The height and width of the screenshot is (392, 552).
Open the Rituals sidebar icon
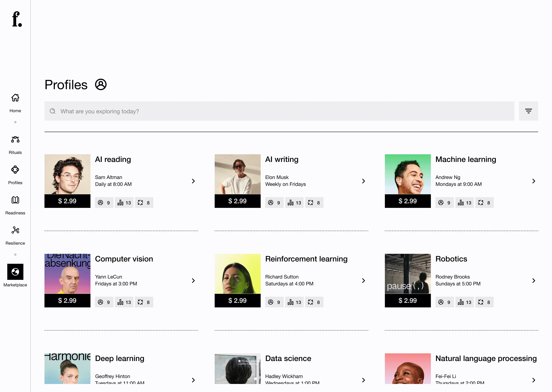pyautogui.click(x=15, y=139)
